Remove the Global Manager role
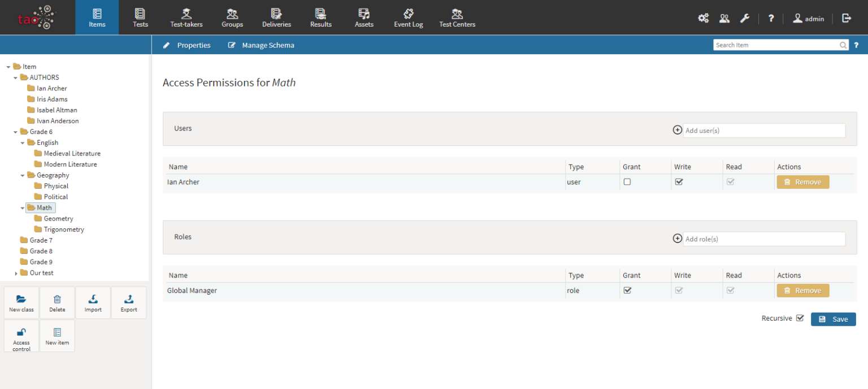868x389 pixels. (802, 291)
